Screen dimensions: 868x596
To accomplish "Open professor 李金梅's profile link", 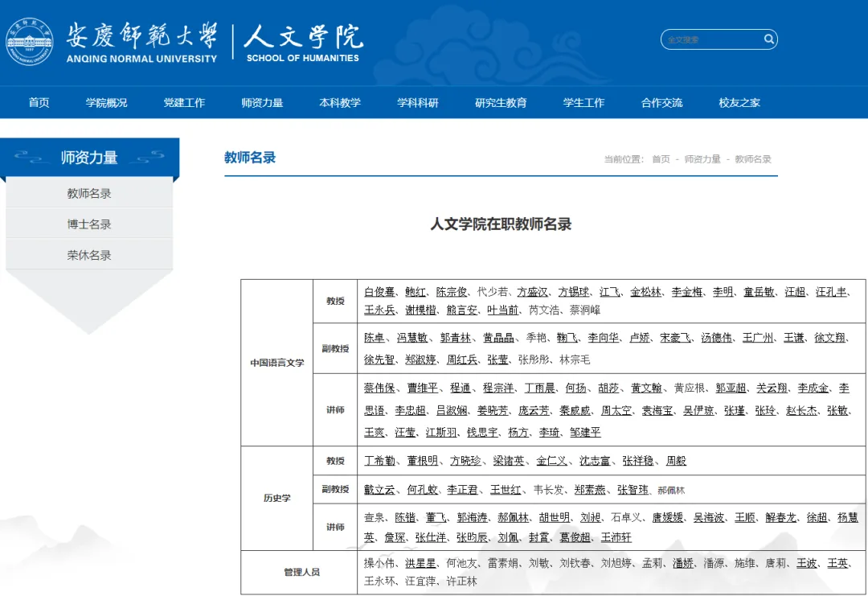I will 687,292.
